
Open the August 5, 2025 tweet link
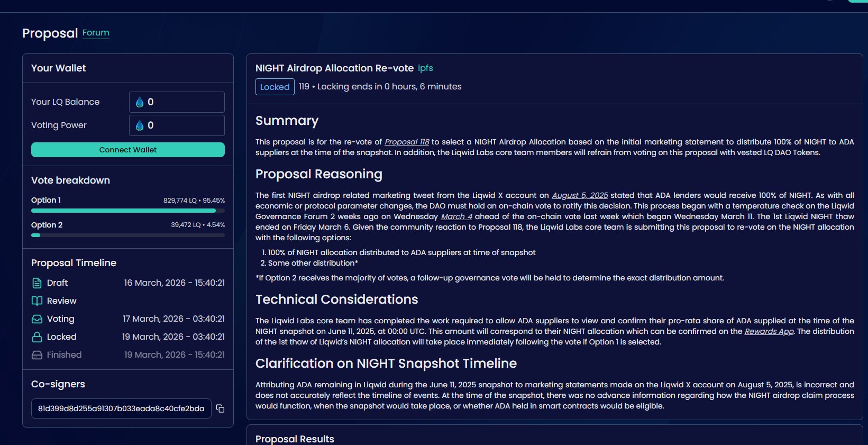click(580, 195)
